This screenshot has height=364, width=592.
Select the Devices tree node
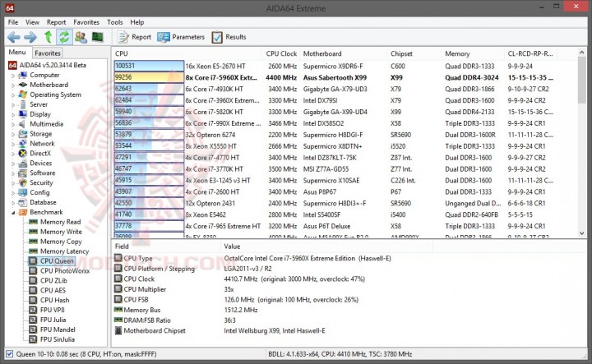coord(41,164)
